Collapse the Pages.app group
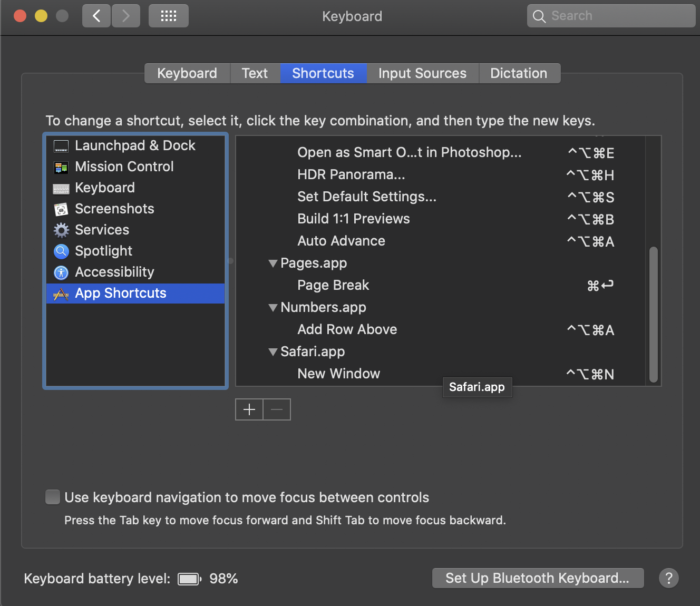Viewport: 700px width, 606px height. pos(273,263)
